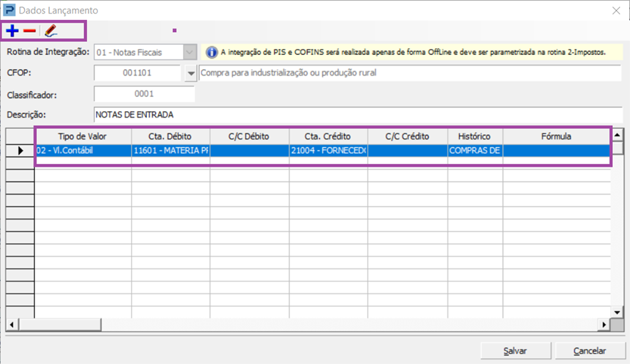This screenshot has width=630, height=364.
Task: Click the Cta. Débito column header
Action: 170,137
